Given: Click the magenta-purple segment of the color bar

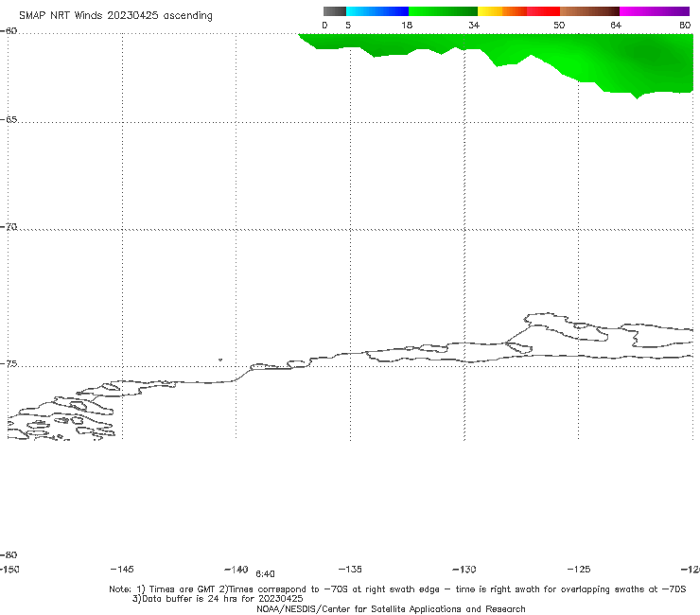Looking at the screenshot, I should [655, 11].
